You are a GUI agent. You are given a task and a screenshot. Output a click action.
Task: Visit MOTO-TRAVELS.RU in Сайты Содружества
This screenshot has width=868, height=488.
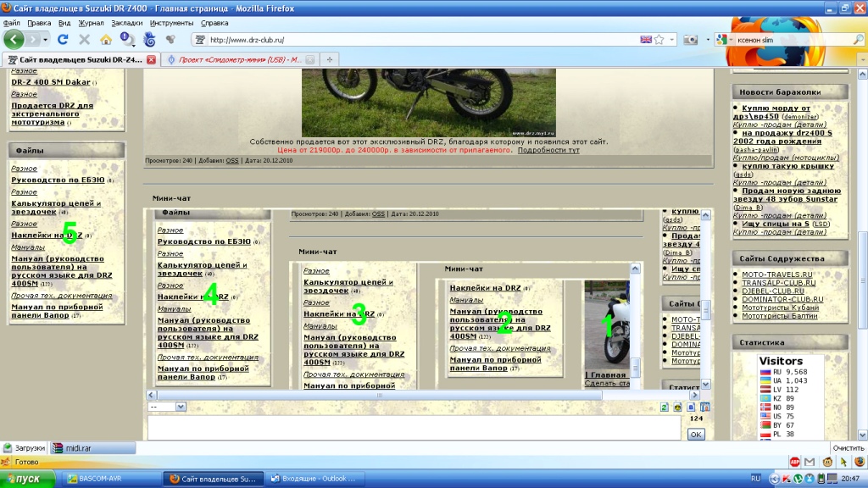777,274
